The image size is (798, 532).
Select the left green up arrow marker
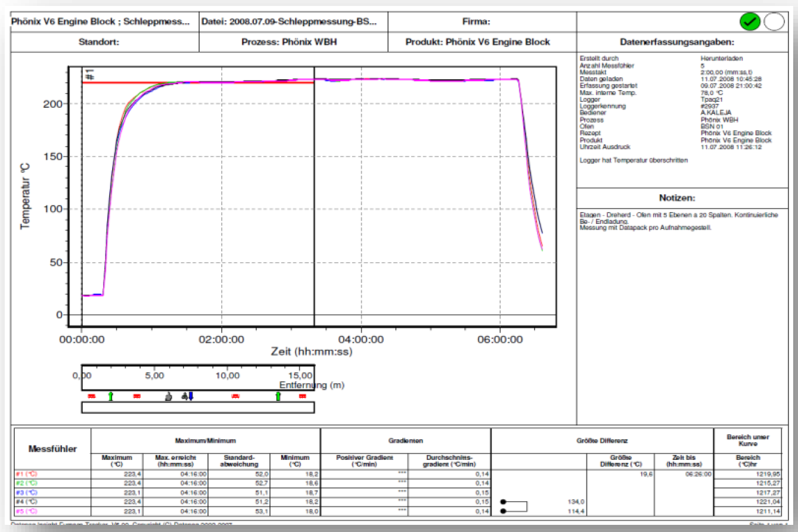click(110, 396)
